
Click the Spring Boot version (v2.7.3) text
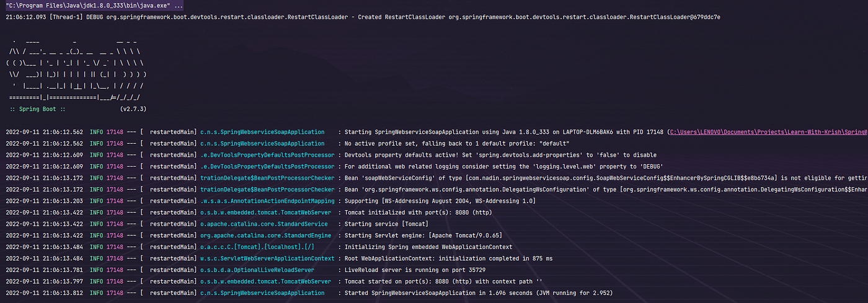[133, 109]
